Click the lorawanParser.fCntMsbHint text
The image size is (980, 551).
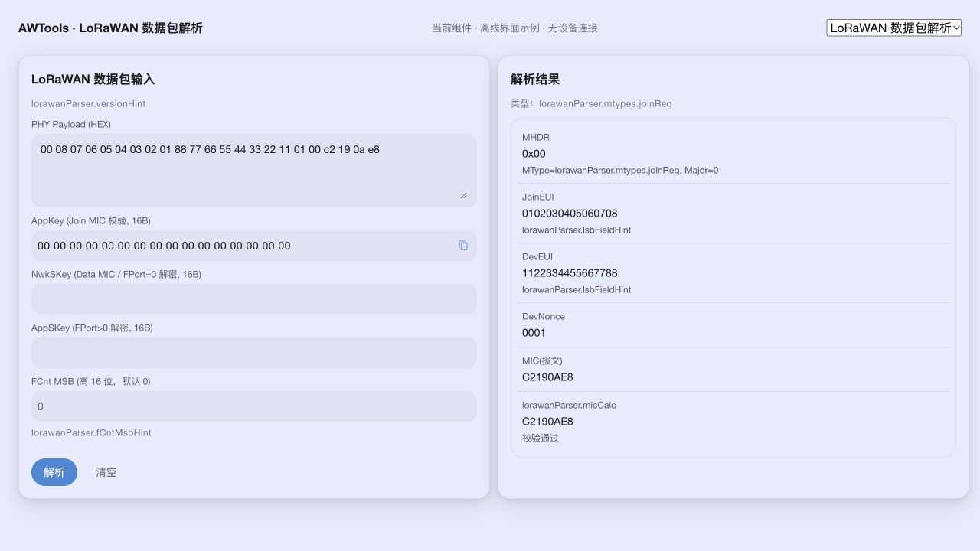[x=91, y=432]
